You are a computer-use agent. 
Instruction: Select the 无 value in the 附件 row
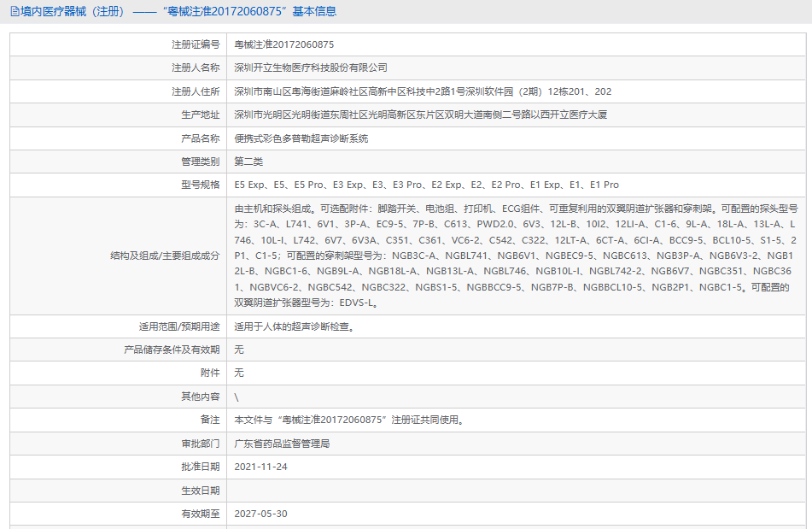(239, 373)
